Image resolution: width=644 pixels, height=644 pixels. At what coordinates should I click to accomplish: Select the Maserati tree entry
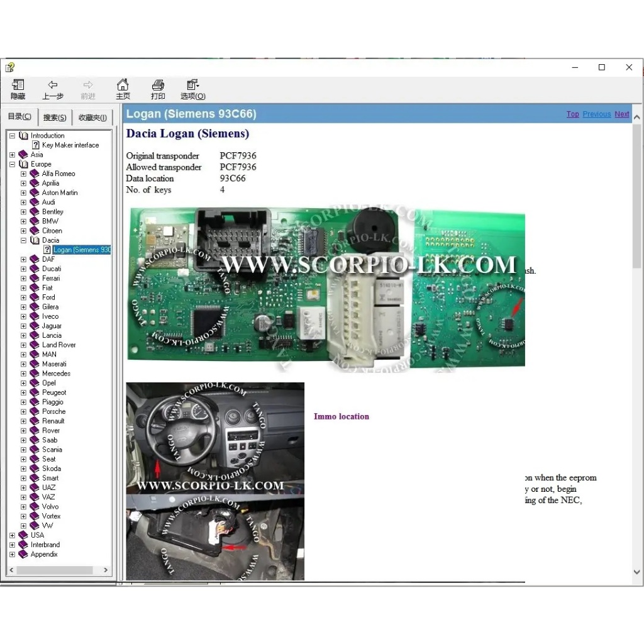pyautogui.click(x=54, y=364)
